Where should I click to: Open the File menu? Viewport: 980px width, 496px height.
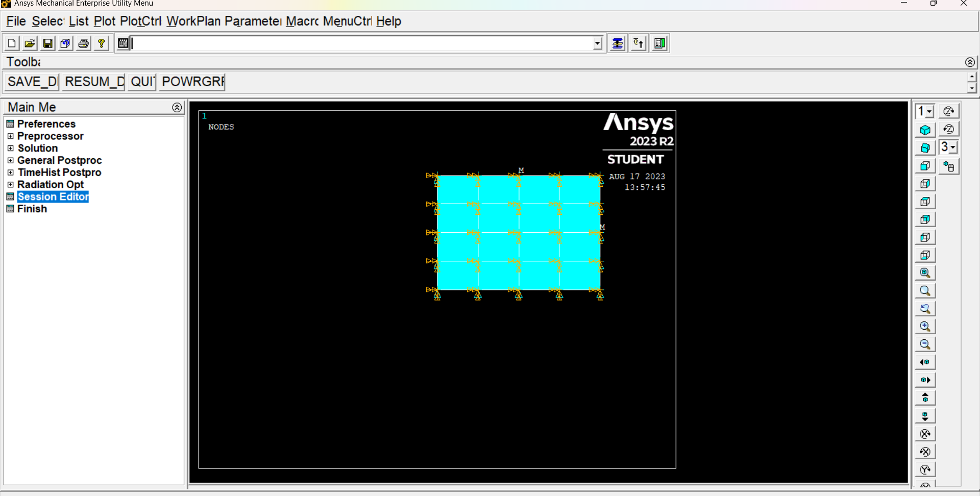[16, 21]
